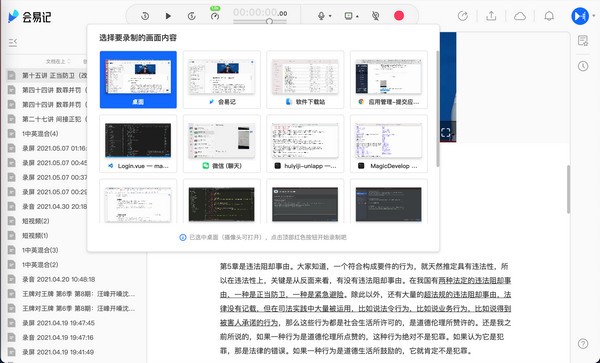Select the 会易记 window thumbnail
Viewport: 600px width, 363px height.
click(x=222, y=80)
